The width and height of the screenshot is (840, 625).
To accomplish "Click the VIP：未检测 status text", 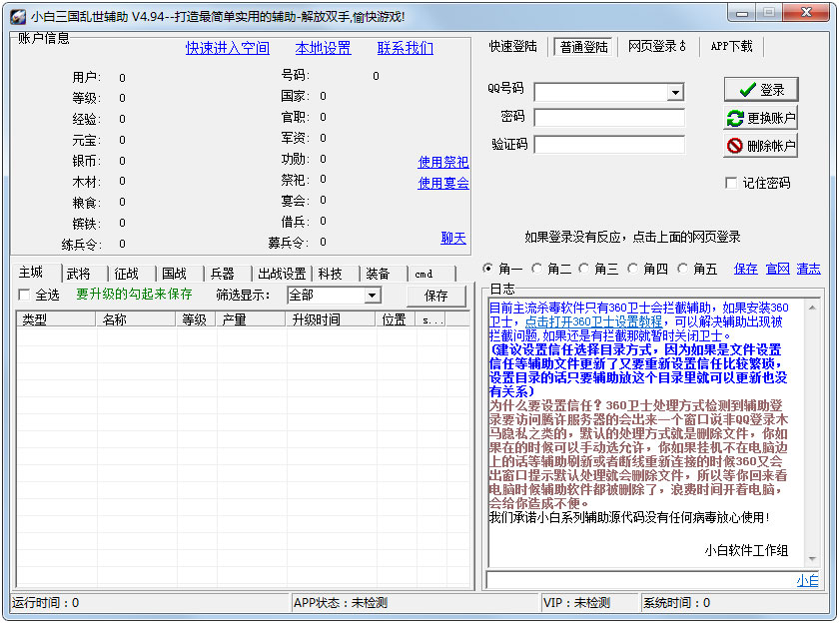I will click(576, 603).
